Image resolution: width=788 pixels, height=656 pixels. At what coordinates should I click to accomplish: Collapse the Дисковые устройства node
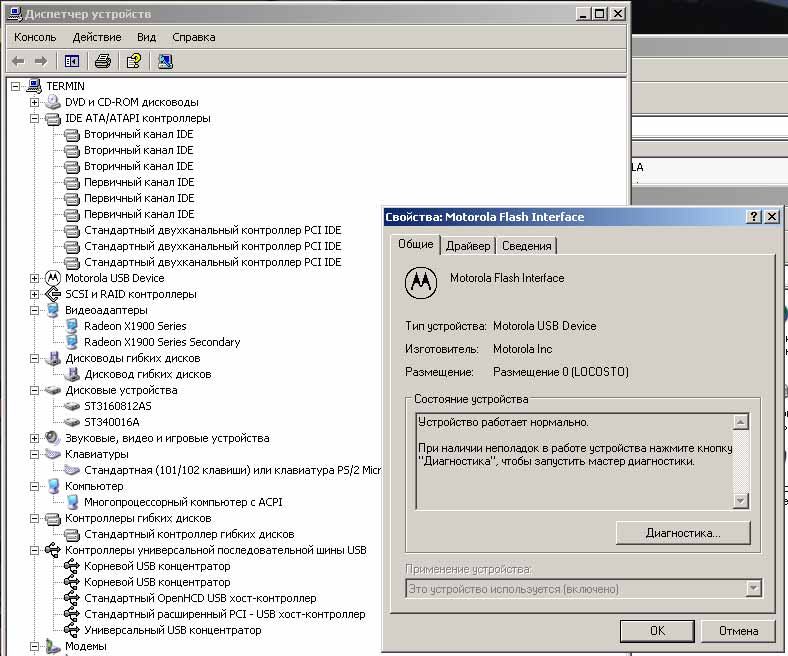[34, 391]
